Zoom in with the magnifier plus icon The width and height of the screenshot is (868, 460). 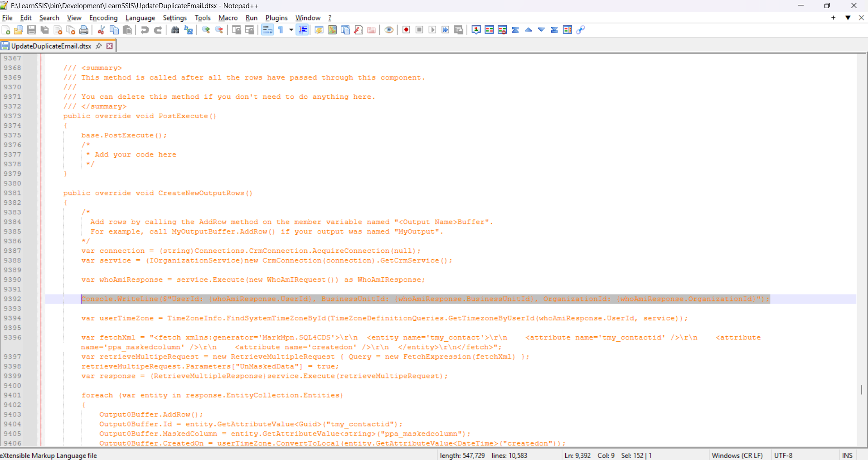coord(206,30)
